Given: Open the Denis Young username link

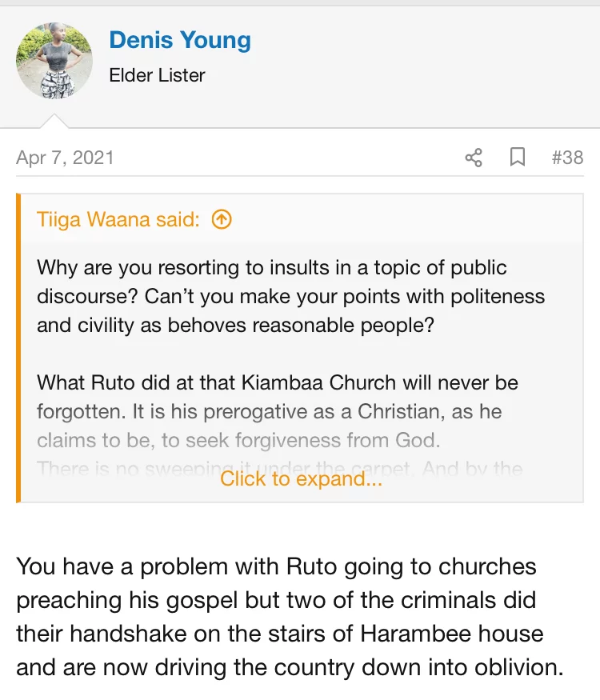Looking at the screenshot, I should click(x=180, y=40).
